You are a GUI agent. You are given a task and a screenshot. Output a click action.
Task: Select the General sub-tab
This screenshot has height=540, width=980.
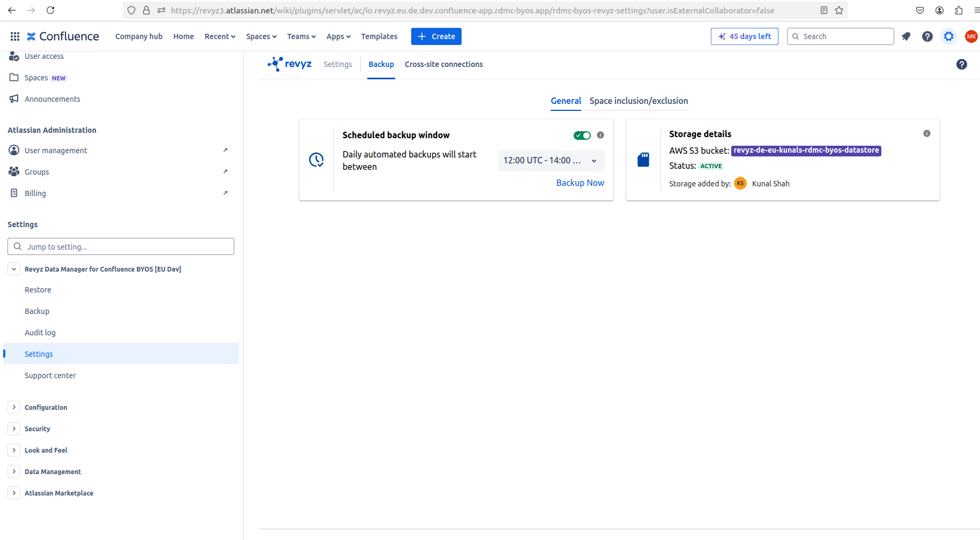click(x=566, y=101)
